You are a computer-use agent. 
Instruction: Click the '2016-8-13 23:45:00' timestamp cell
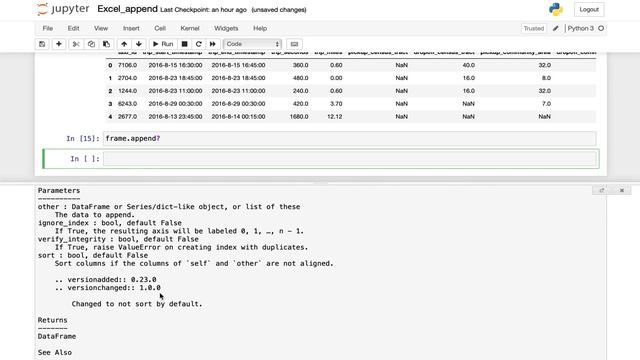(x=176, y=116)
